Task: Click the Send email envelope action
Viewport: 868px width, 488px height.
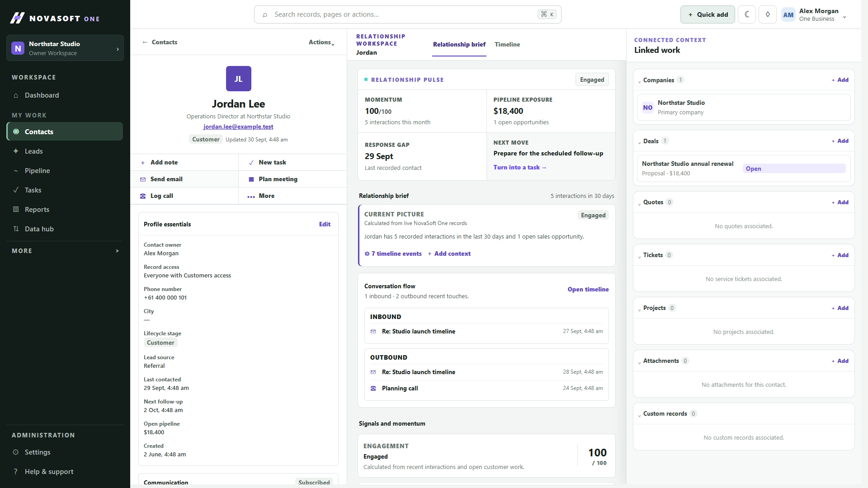Action: pos(184,179)
